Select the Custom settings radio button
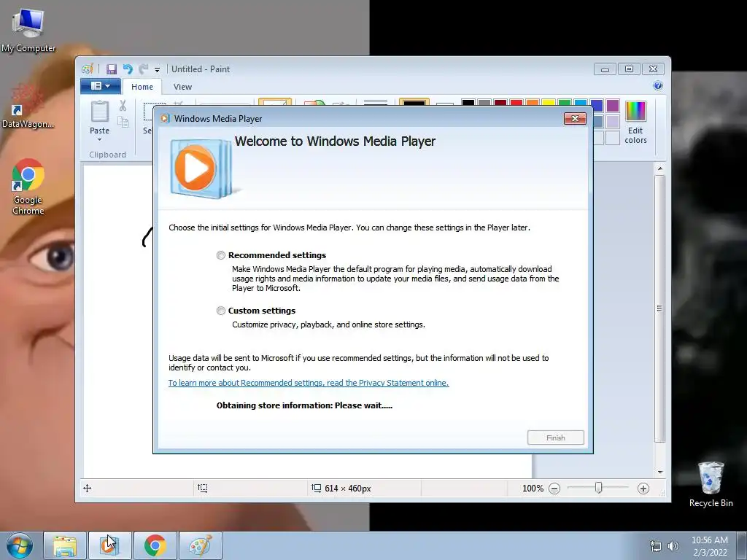 [220, 311]
